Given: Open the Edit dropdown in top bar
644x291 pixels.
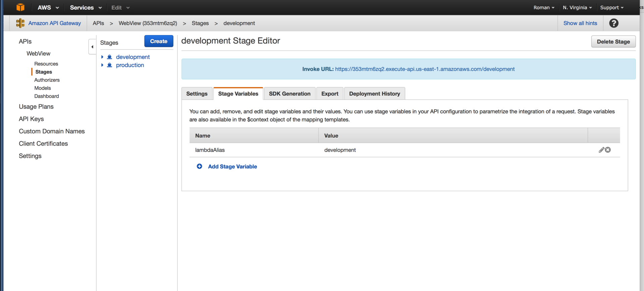Looking at the screenshot, I should click(120, 7).
